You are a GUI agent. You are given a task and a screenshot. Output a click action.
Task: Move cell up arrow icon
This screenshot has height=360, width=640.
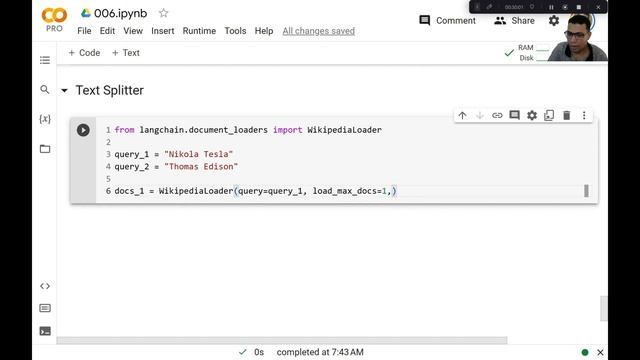[x=462, y=116]
